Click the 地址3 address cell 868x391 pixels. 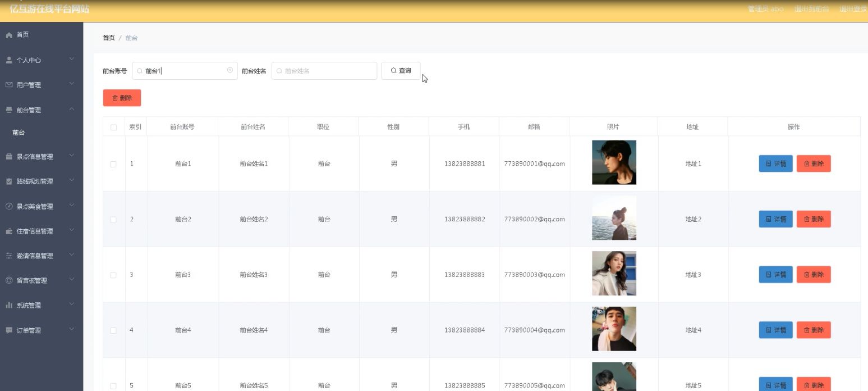[694, 275]
